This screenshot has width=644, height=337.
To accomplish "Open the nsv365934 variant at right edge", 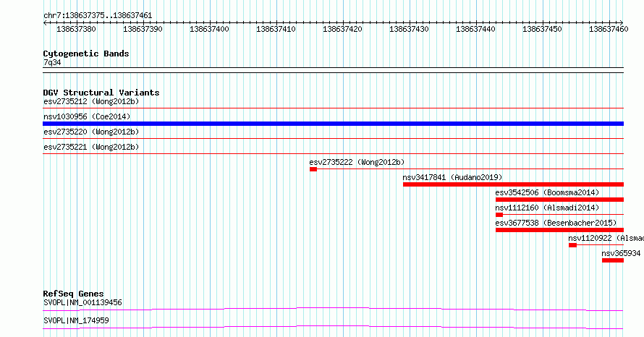I will tap(621, 253).
